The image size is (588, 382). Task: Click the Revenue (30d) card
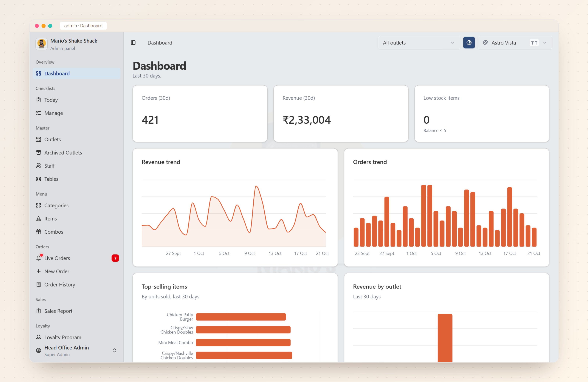coord(341,113)
